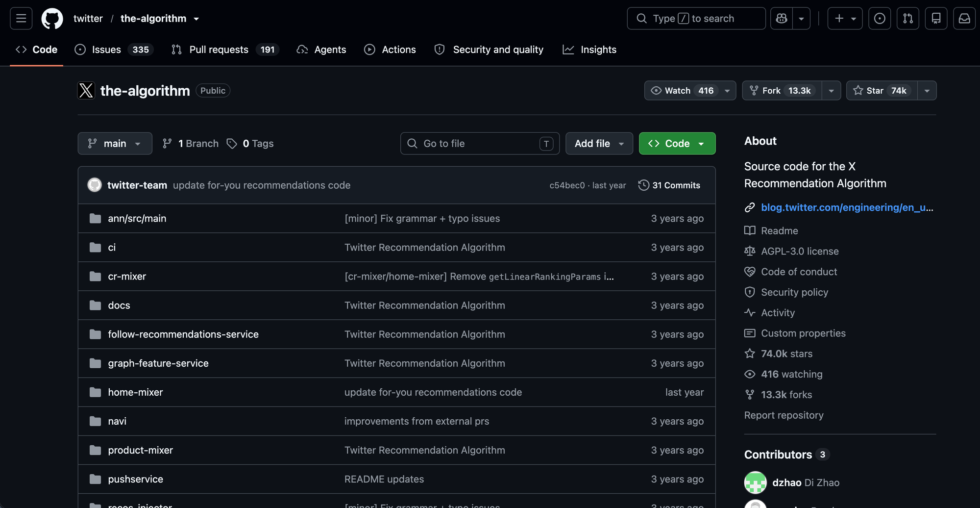980x508 pixels.
Task: Click the tag icon beside 0 Tags
Action: pyautogui.click(x=232, y=144)
